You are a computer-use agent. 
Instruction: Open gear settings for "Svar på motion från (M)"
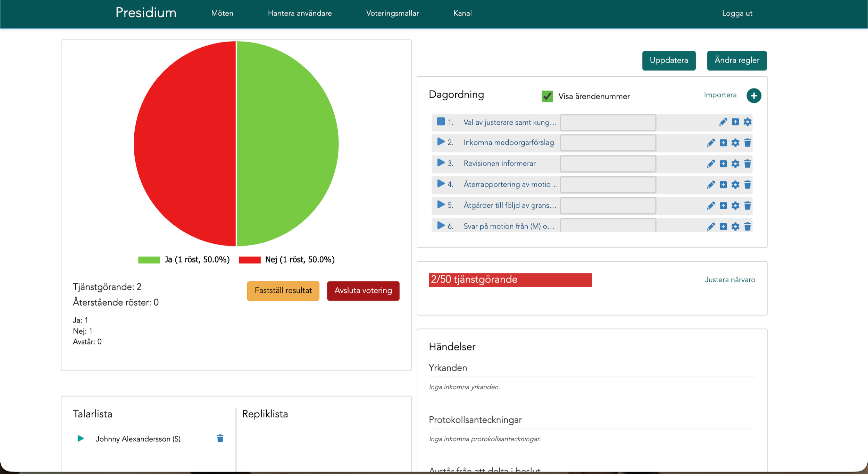coord(735,226)
